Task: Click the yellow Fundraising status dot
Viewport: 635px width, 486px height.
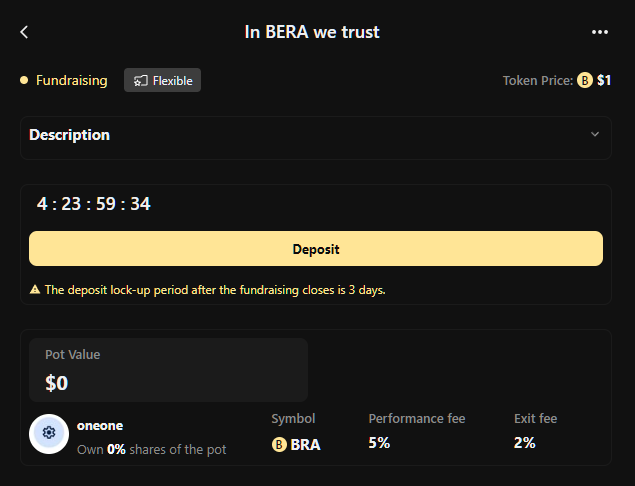Action: [x=24, y=80]
